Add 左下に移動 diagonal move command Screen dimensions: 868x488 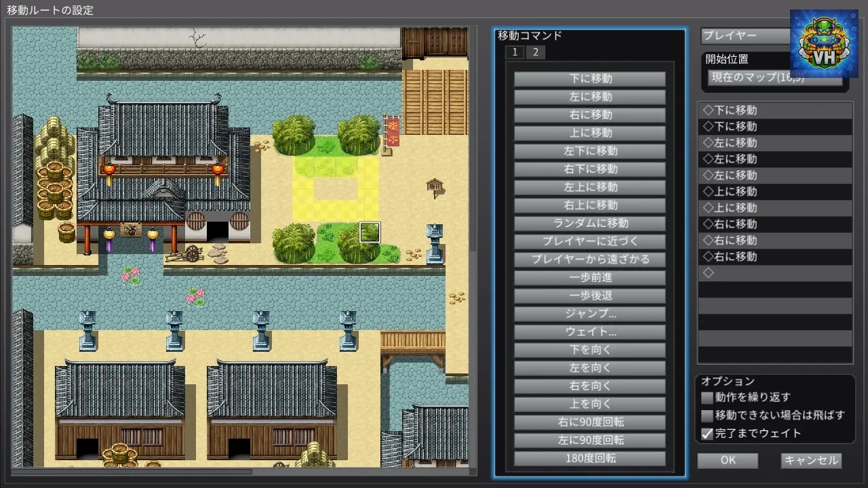[x=589, y=151]
